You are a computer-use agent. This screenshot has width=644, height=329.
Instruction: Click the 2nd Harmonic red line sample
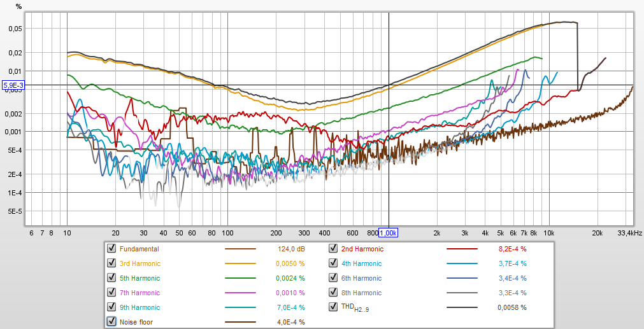[462, 249]
